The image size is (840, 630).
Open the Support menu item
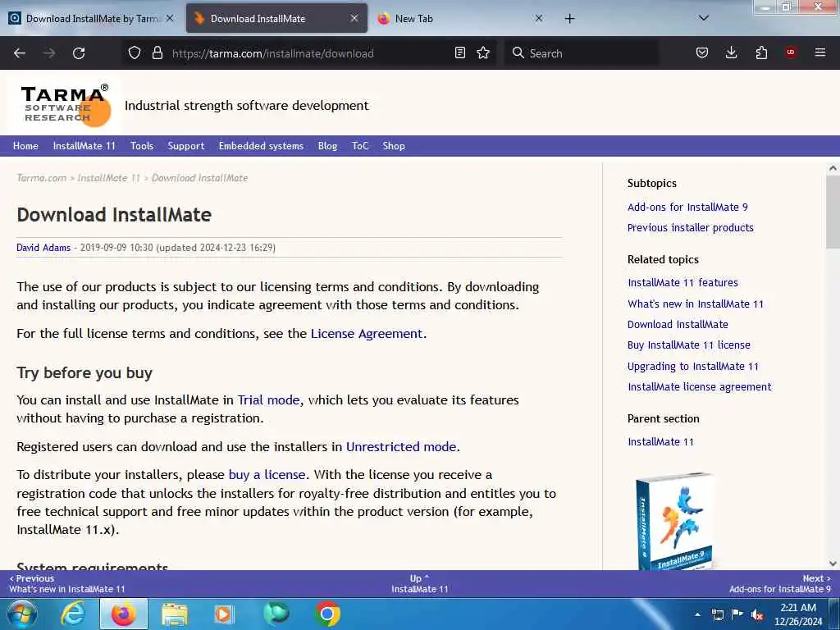[186, 146]
